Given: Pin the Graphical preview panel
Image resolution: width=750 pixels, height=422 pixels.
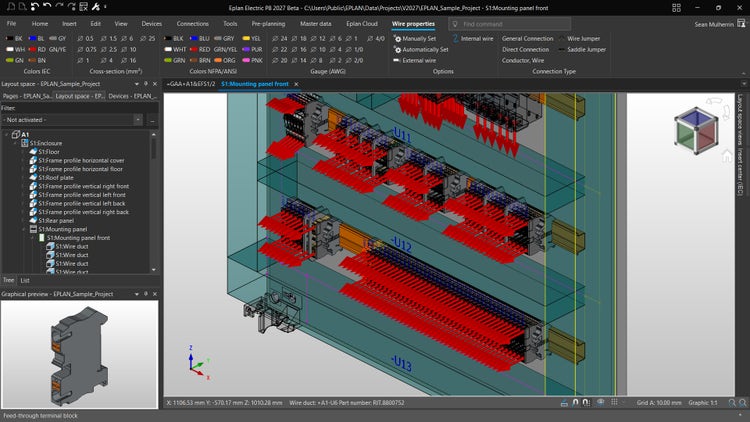Looking at the screenshot, I should point(146,294).
